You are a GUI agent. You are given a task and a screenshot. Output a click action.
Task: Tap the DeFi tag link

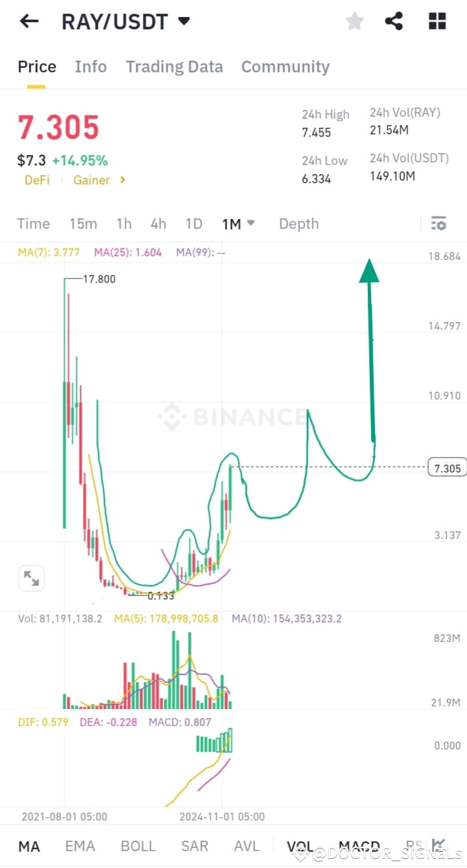[x=37, y=181]
